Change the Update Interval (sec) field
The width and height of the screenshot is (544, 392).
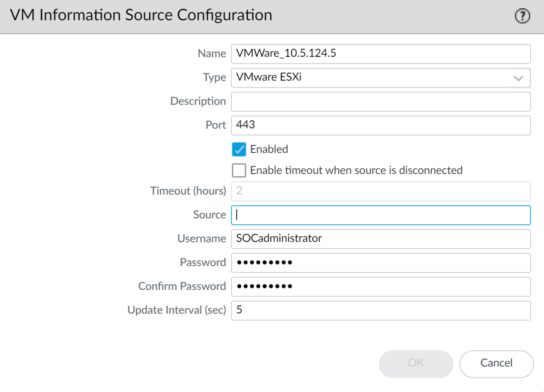(x=380, y=310)
